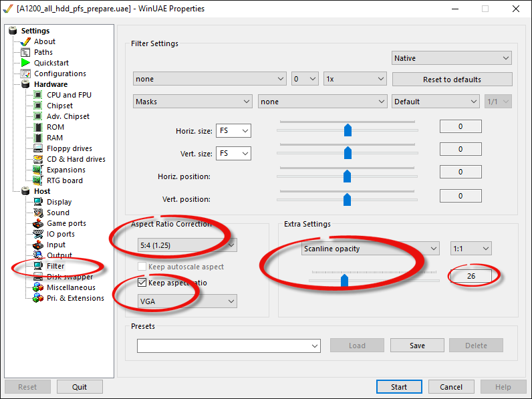The height and width of the screenshot is (399, 532).
Task: Open the filter dropdown showing 0
Action: click(305, 79)
